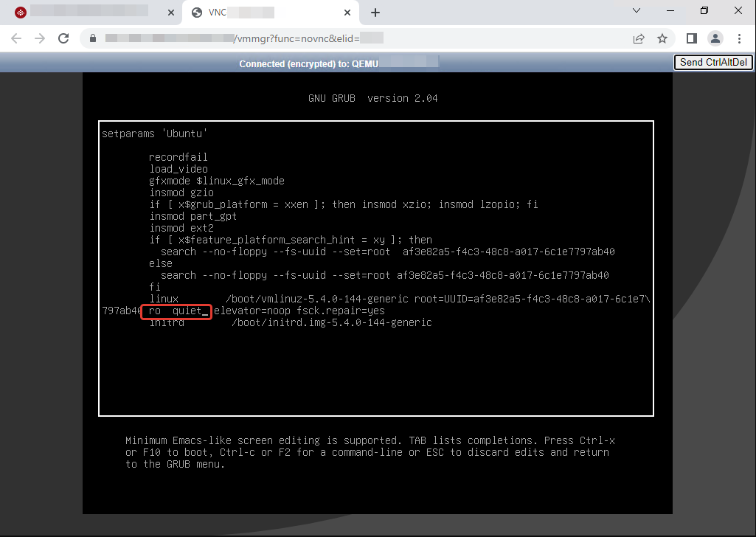Screen dimensions: 756x537
Task: Click the quiet kernel parameter
Action: (187, 311)
